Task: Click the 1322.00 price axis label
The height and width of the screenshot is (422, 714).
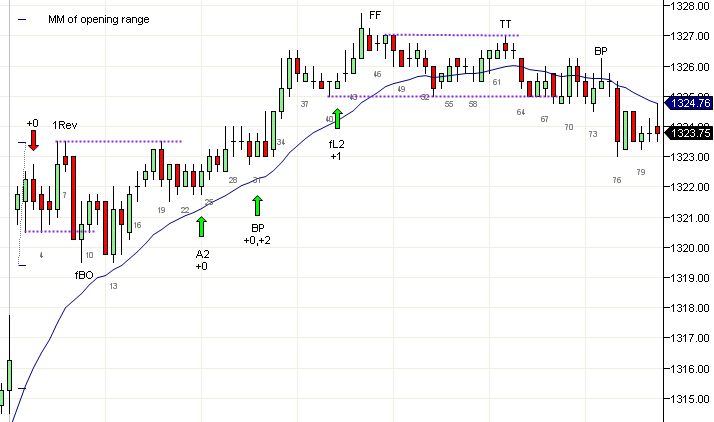Action: coord(690,187)
